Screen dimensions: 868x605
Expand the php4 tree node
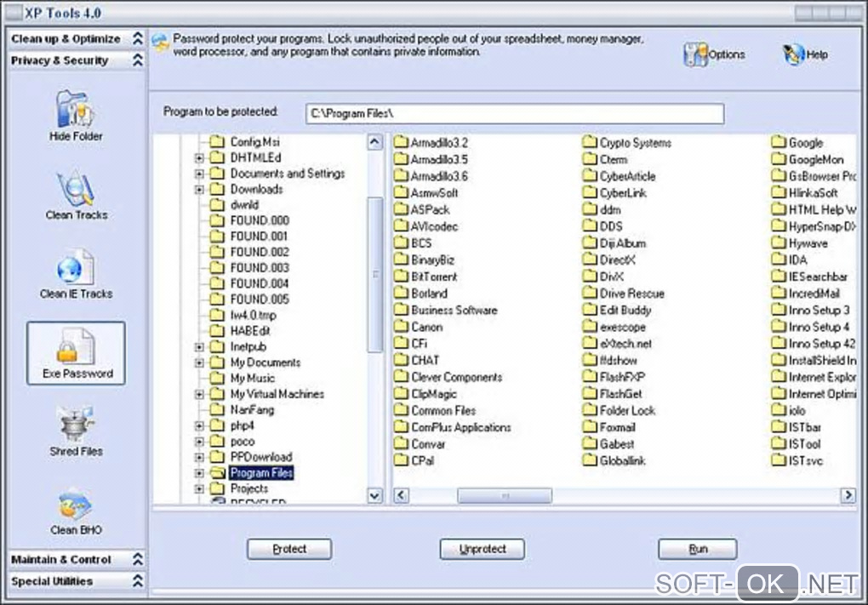199,426
